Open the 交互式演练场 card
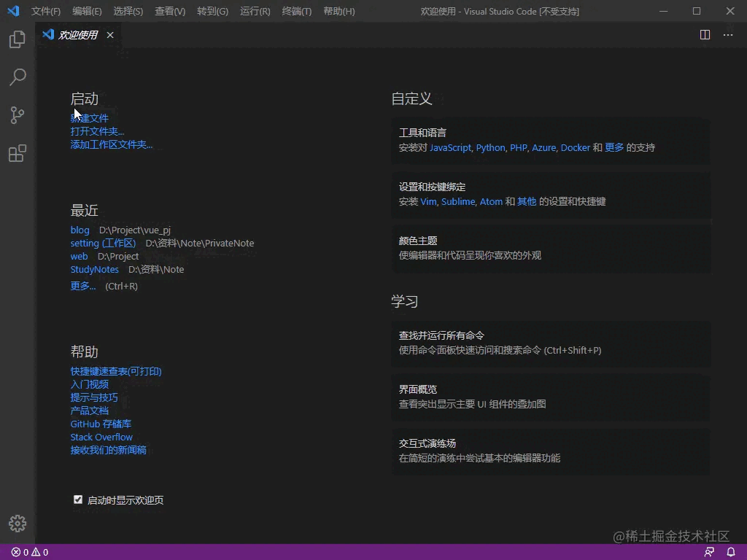This screenshot has height=560, width=747. coord(551,451)
